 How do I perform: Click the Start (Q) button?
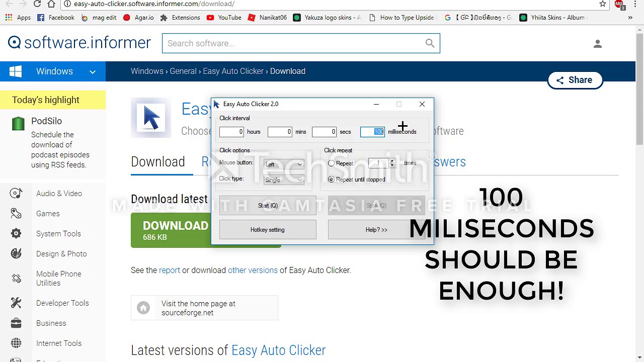click(x=268, y=206)
